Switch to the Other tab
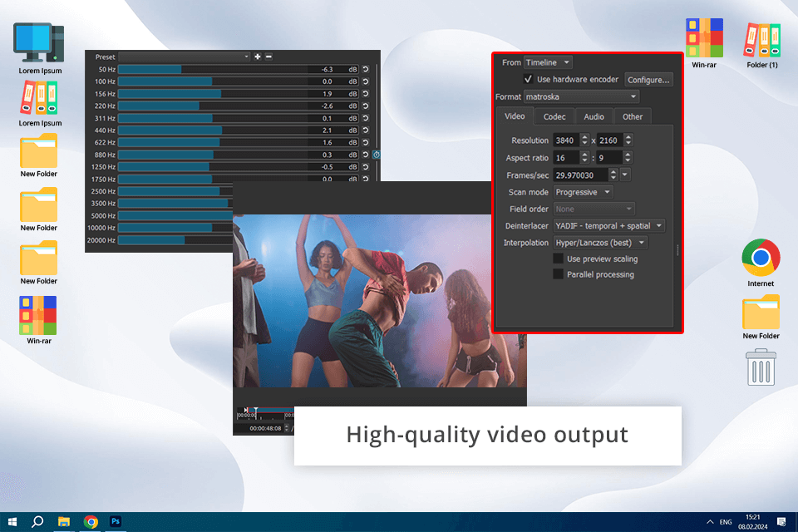 tap(633, 116)
